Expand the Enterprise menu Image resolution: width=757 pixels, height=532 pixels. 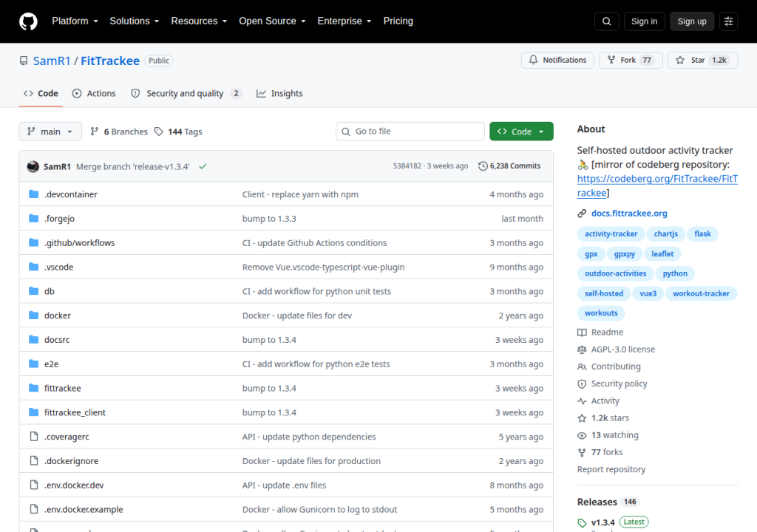pyautogui.click(x=344, y=21)
